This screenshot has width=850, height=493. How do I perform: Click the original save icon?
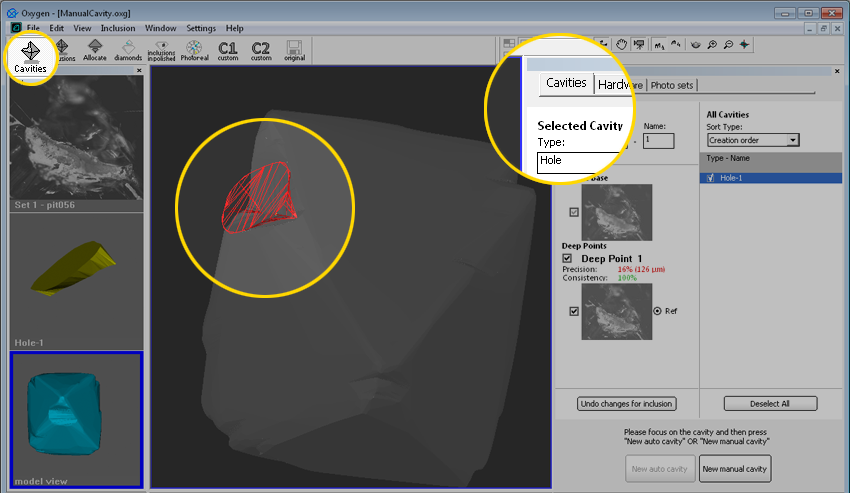(294, 49)
